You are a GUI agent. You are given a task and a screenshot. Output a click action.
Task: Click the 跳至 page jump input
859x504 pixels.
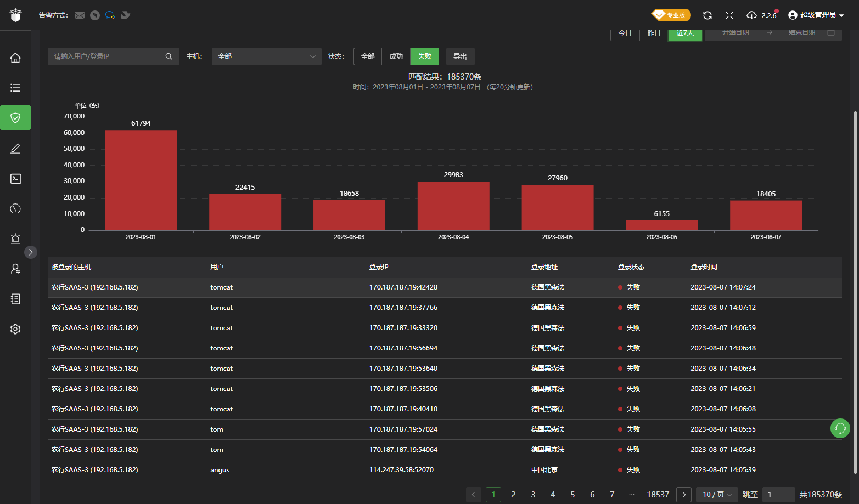coord(778,495)
